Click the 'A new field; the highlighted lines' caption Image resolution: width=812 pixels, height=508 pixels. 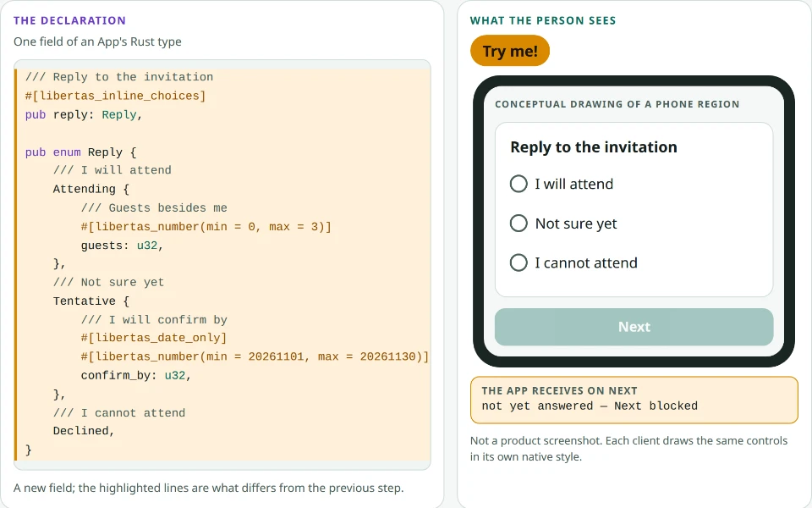[x=209, y=489]
